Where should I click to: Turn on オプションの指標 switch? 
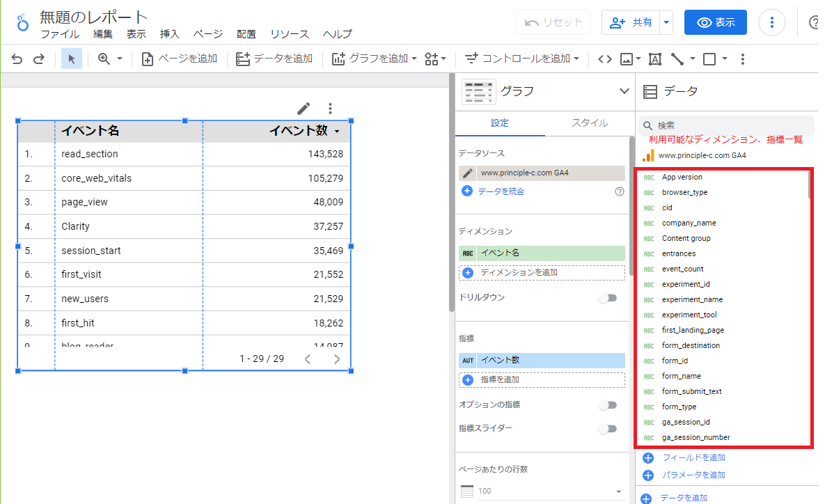click(x=608, y=405)
